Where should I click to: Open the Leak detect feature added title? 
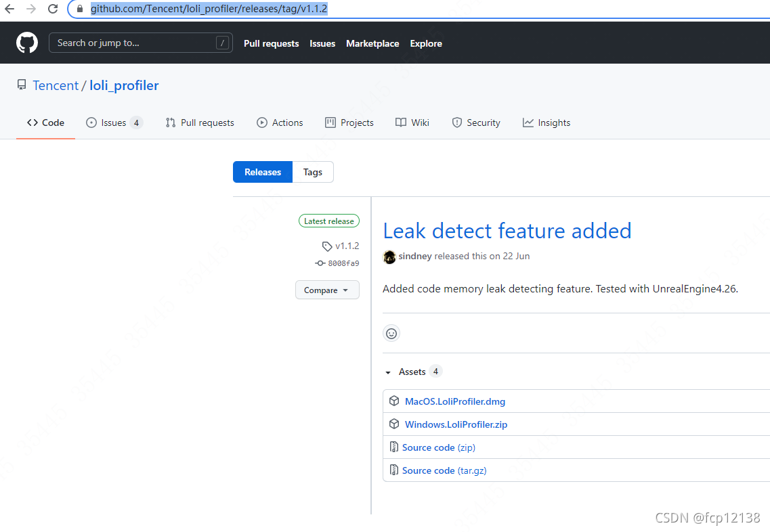pos(507,231)
